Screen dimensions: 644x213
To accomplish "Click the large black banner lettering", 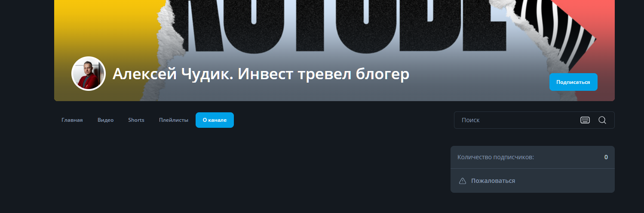I will (344, 26).
